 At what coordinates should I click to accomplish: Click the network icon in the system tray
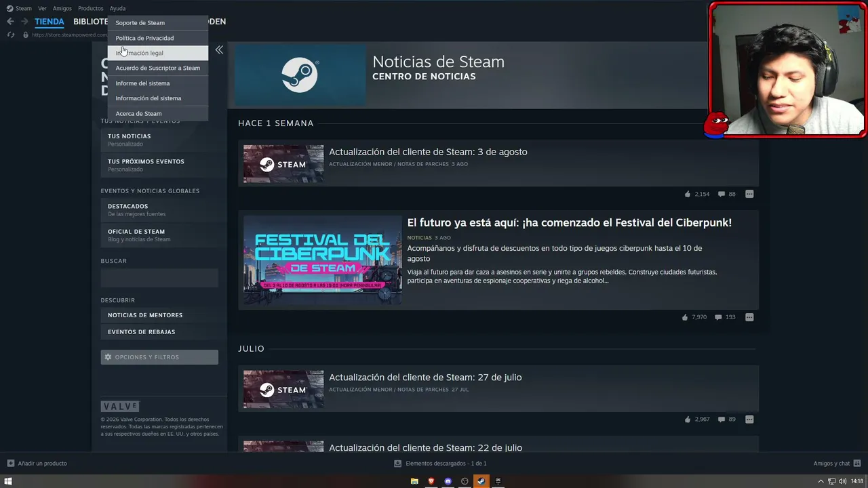tap(832, 481)
